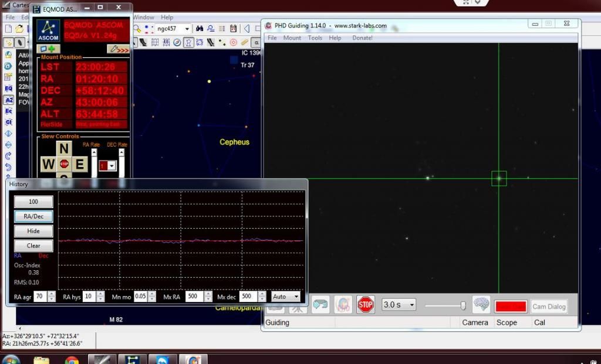Toggle Gl galactic coordinates in left sidebar

pyautogui.click(x=8, y=122)
